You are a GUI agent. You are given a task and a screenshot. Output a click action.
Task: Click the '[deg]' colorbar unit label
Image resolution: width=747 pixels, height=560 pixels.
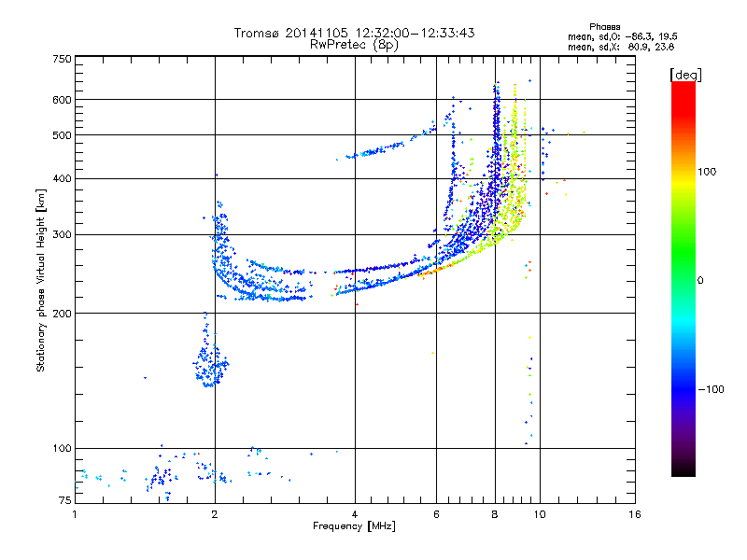[685, 75]
